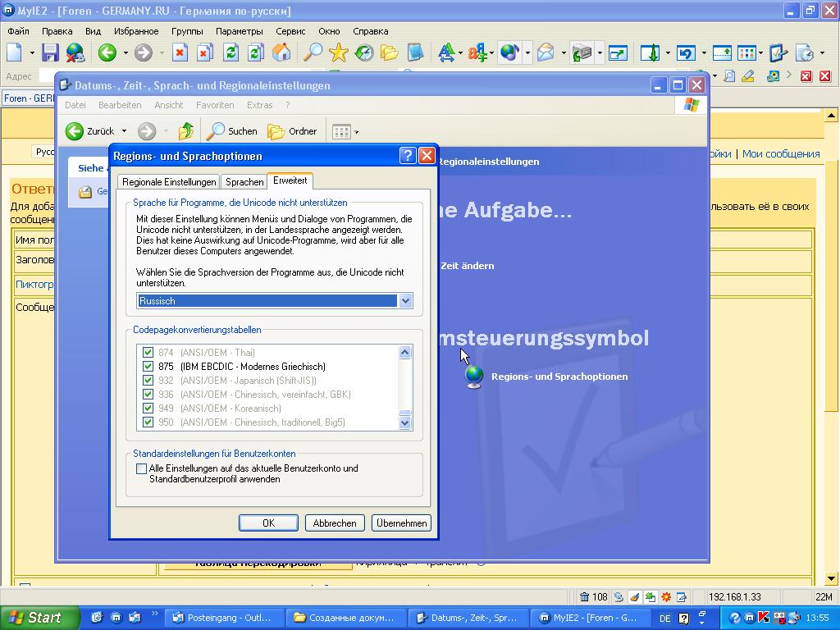Click the broom cleanup icon in MyIE2 status bar
The width and height of the screenshot is (840, 630).
pos(634,597)
